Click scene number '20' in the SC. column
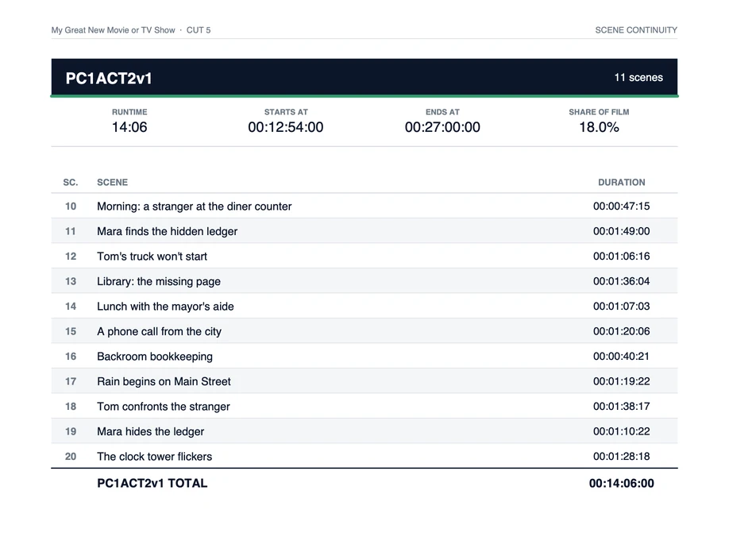This screenshot has height=560, width=729. coord(71,457)
